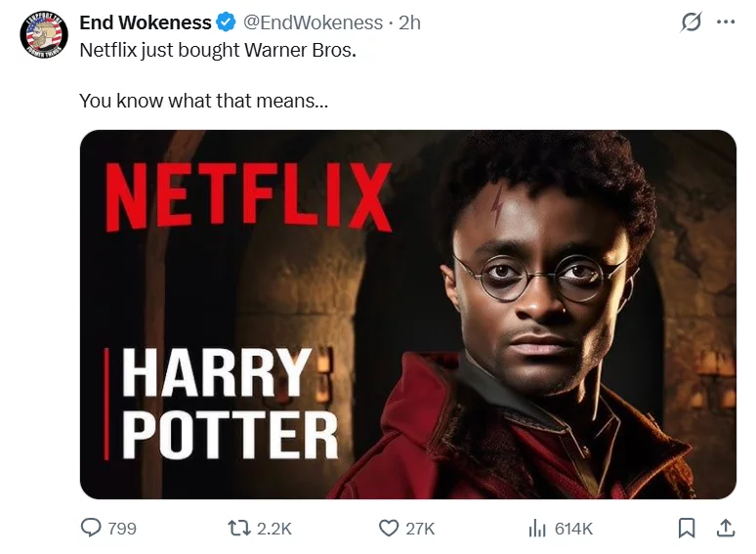Click the 2h post timestamp
Viewport: 756px width, 554px height.
point(409,22)
